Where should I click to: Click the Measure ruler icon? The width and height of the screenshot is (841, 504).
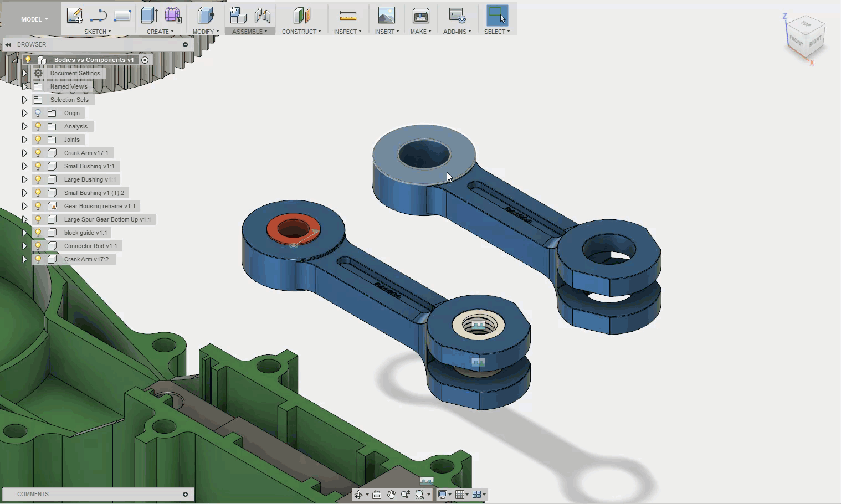(347, 16)
